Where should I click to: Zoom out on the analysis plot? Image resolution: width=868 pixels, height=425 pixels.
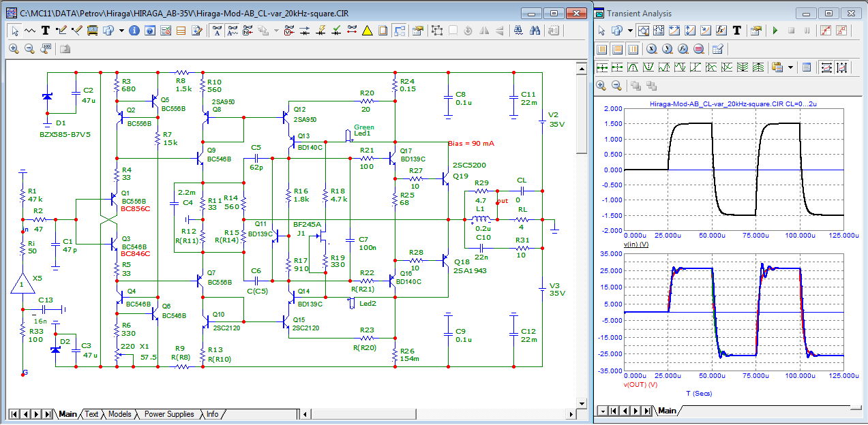616,86
